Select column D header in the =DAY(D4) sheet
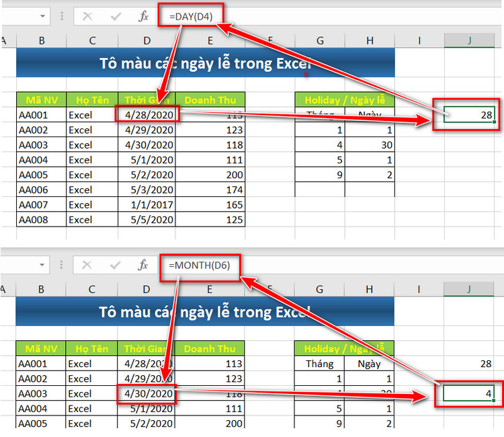The width and height of the screenshot is (504, 437). click(x=146, y=40)
